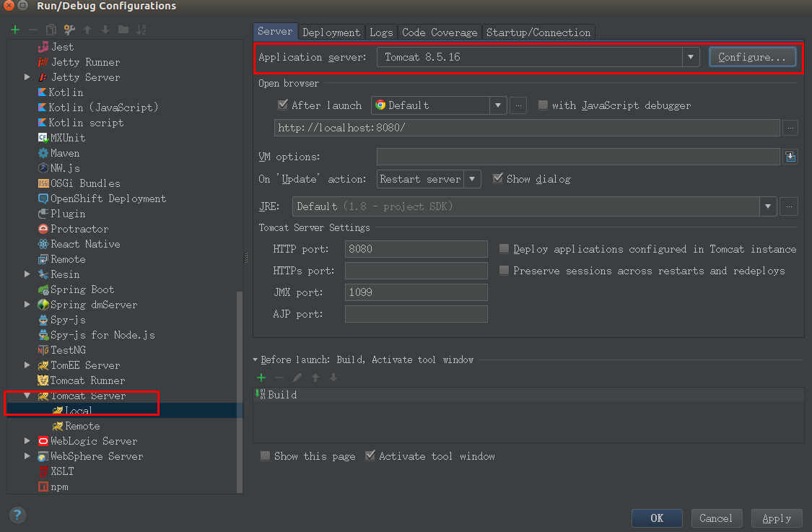Open the Code Coverage tab
This screenshot has height=532, width=812.
click(x=440, y=32)
